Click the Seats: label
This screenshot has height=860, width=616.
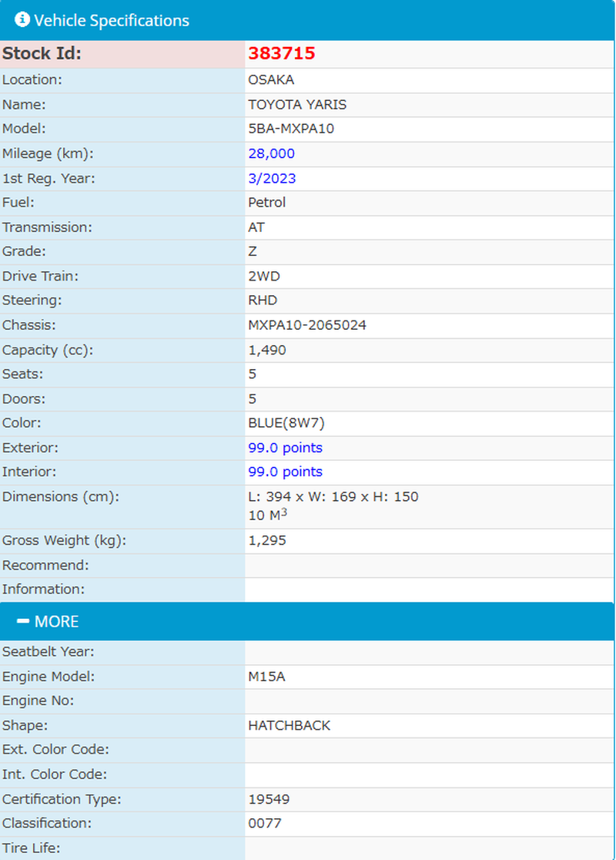(22, 374)
